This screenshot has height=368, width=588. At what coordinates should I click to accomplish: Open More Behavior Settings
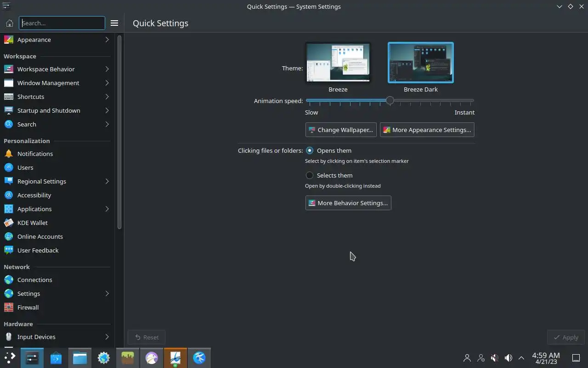(348, 203)
